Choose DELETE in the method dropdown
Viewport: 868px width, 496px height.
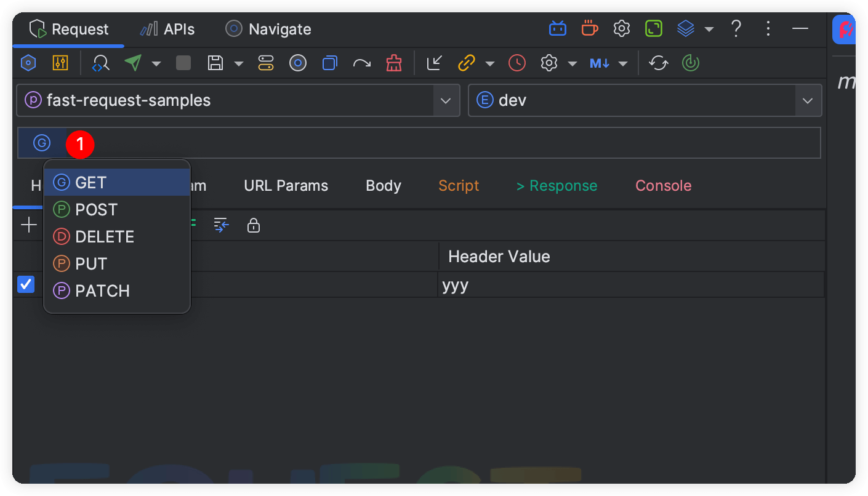(104, 237)
